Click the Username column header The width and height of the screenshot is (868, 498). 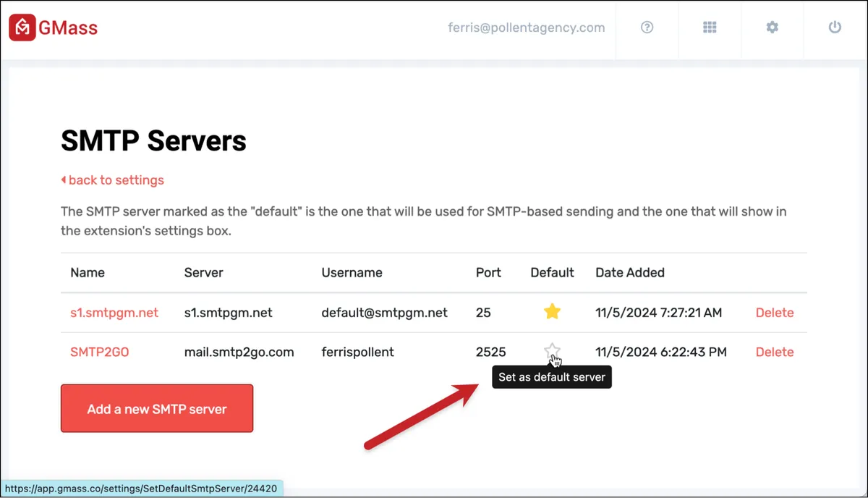(352, 273)
